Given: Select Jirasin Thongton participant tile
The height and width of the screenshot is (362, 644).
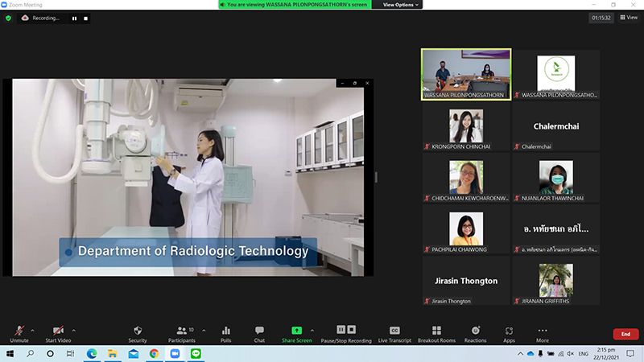Looking at the screenshot, I should pyautogui.click(x=466, y=281).
